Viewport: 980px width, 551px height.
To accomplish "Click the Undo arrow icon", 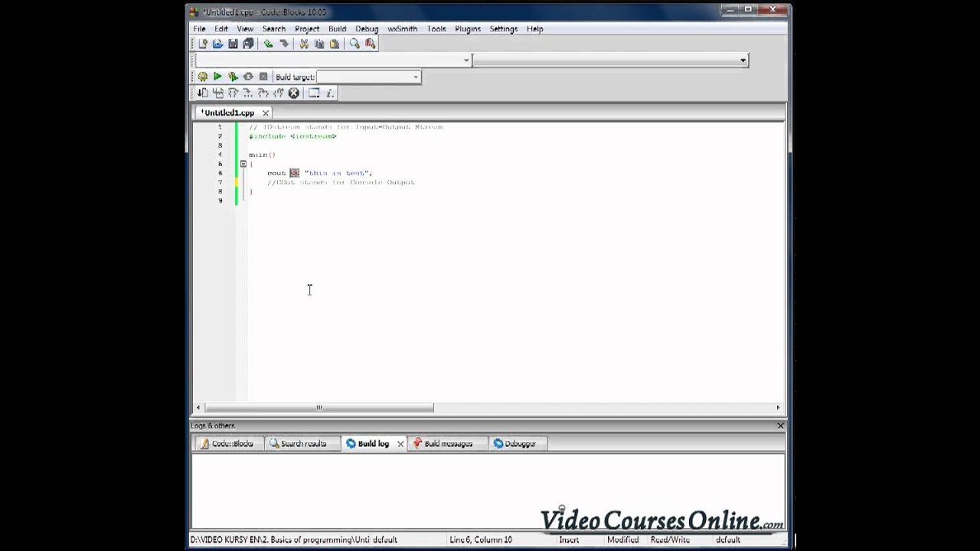I will [268, 44].
